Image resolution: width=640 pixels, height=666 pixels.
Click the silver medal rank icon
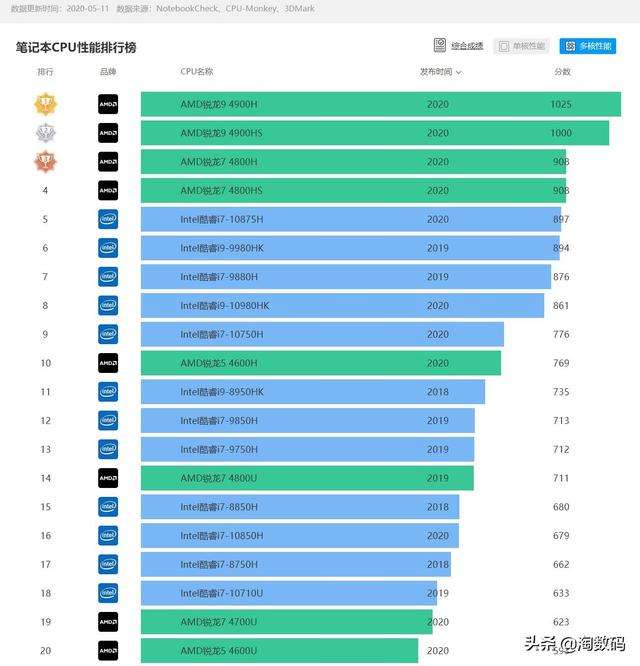point(45,133)
